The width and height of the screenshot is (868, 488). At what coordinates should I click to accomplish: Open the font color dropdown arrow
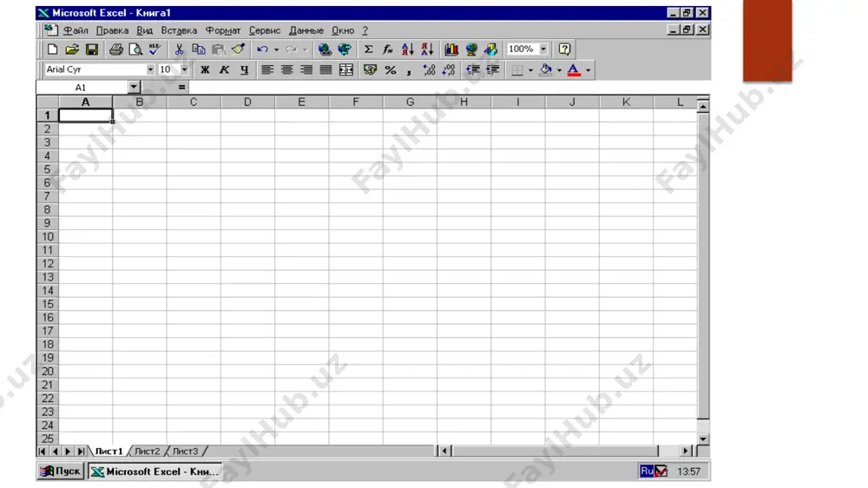click(x=588, y=70)
